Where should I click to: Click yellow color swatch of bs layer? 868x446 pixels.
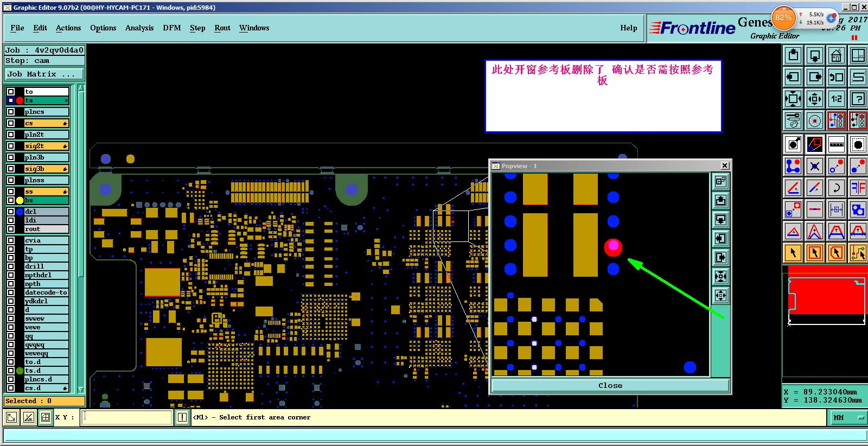(x=20, y=200)
